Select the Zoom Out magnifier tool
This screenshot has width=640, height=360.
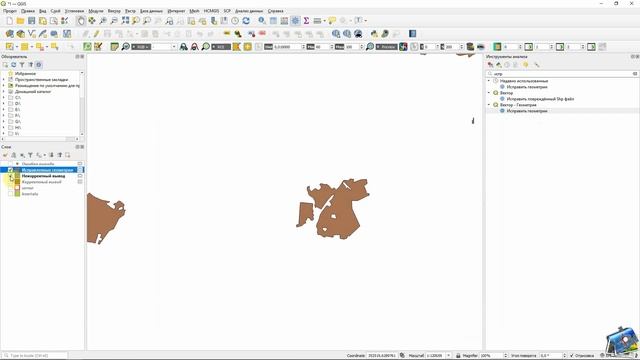click(x=114, y=20)
